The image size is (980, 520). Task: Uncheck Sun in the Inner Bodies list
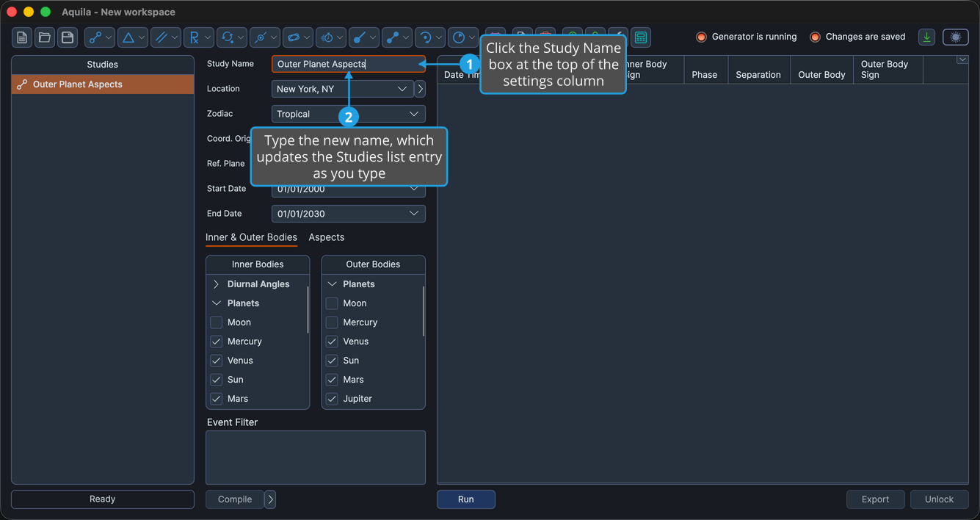pyautogui.click(x=216, y=380)
